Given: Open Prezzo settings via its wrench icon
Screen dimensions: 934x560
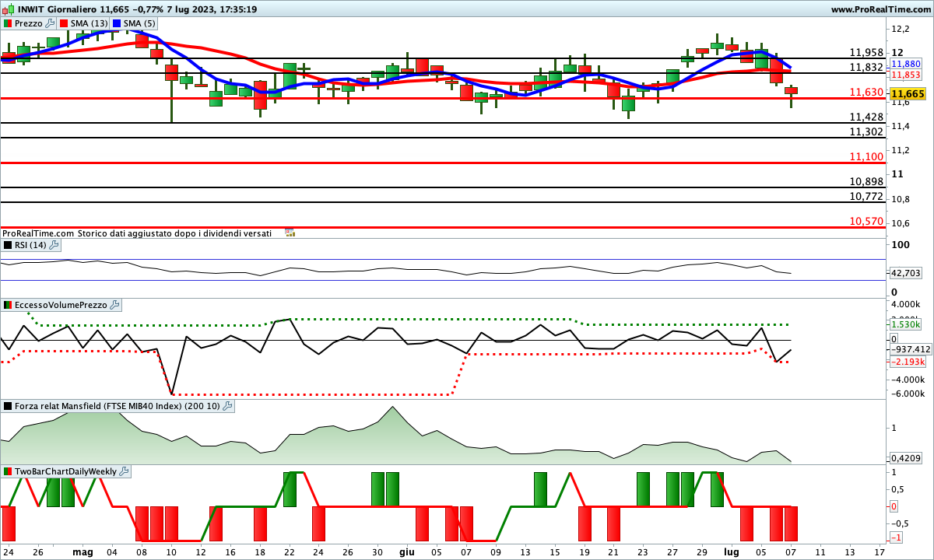Looking at the screenshot, I should (50, 24).
